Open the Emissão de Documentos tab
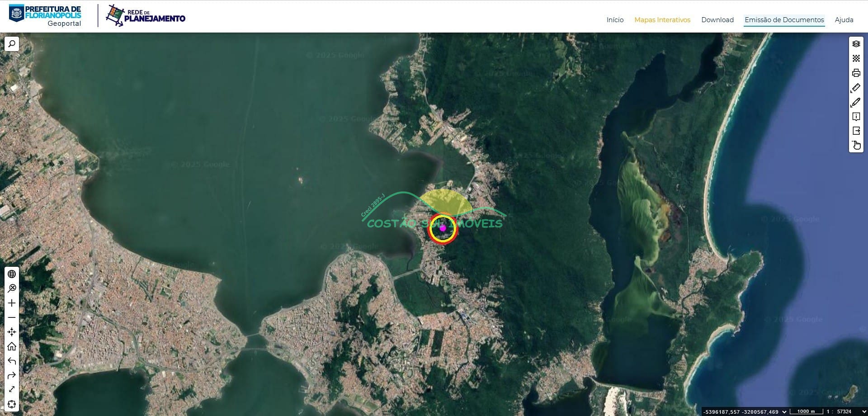868x416 pixels. pos(784,20)
